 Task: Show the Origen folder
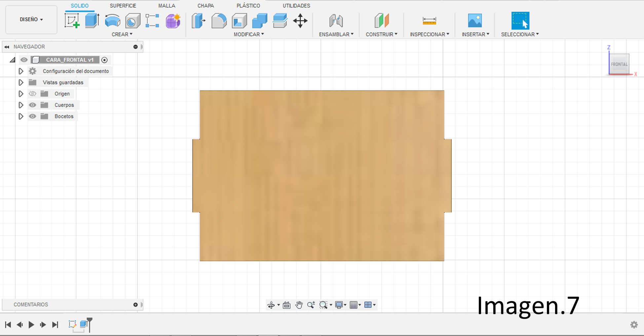(x=32, y=93)
